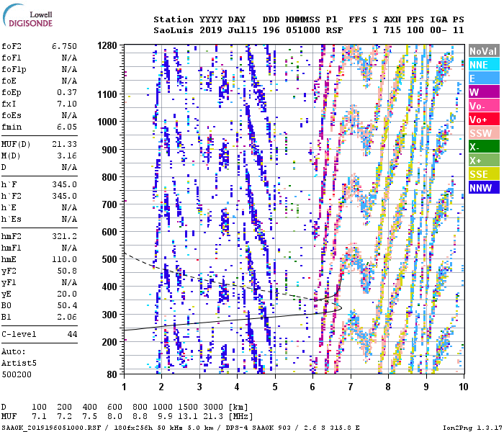The image size is (504, 432).
Task: Click the 500 km height axis label
Action: click(109, 259)
